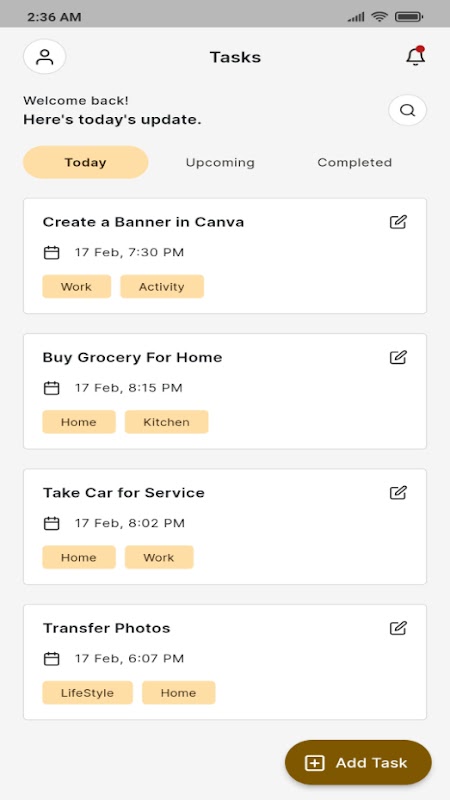Add a new task with Add Task
The width and height of the screenshot is (450, 800).
358,763
